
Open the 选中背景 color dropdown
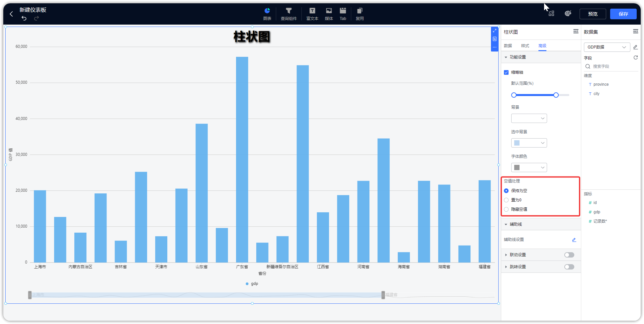(529, 143)
